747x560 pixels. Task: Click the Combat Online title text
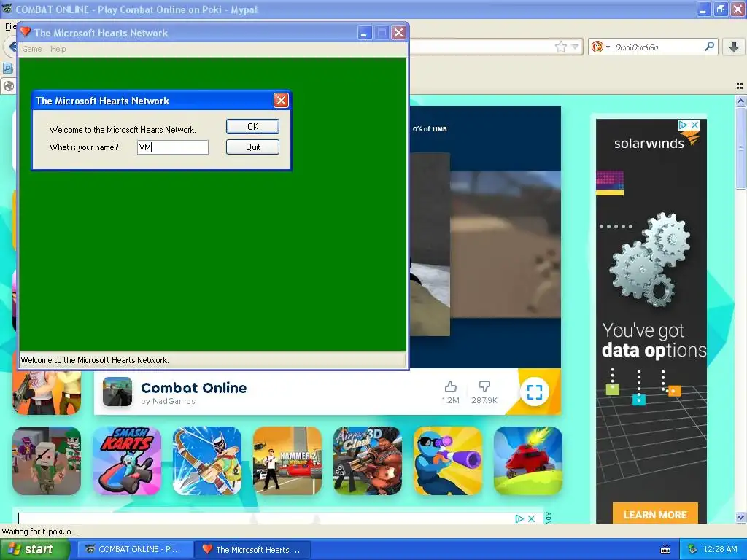[194, 388]
